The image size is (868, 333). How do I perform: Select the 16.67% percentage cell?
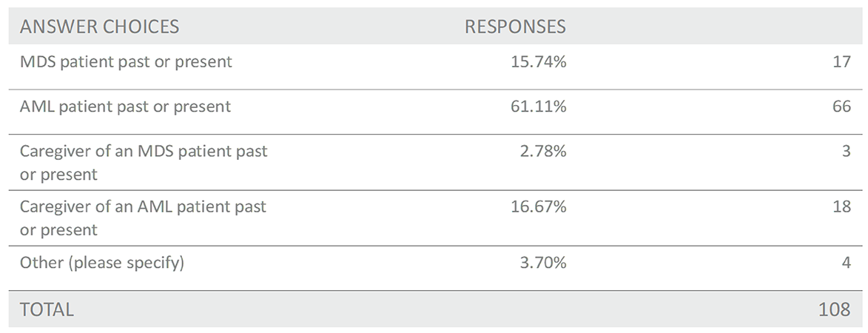pyautogui.click(x=539, y=207)
